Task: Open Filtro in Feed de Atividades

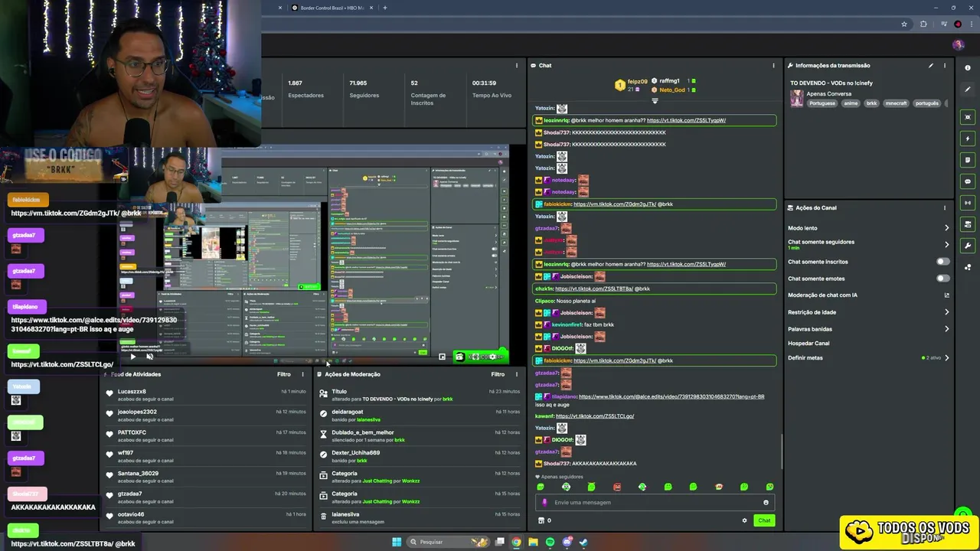Action: (284, 374)
